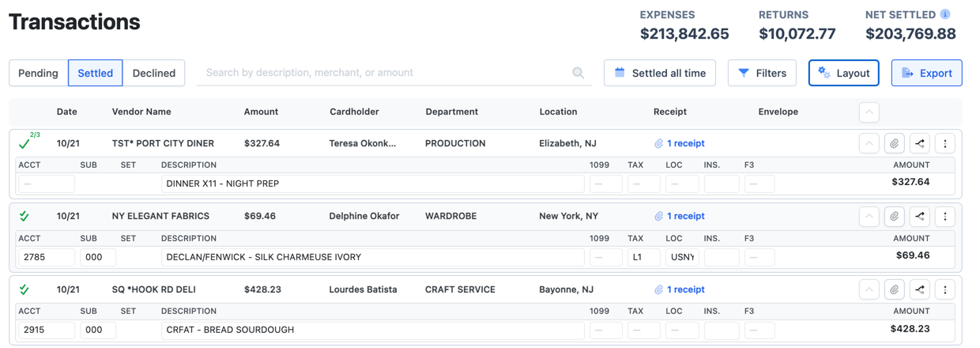Select the Settled tab
This screenshot has height=348, width=980.
pyautogui.click(x=95, y=73)
